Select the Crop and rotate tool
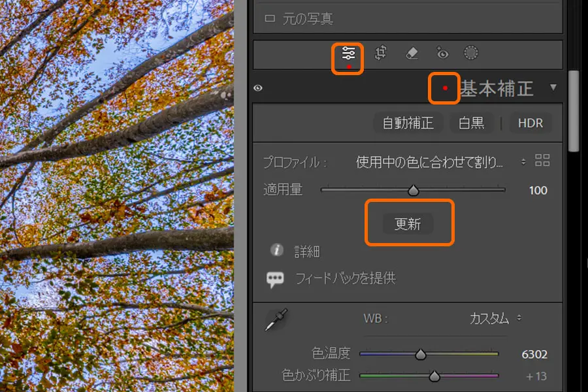 coord(381,53)
